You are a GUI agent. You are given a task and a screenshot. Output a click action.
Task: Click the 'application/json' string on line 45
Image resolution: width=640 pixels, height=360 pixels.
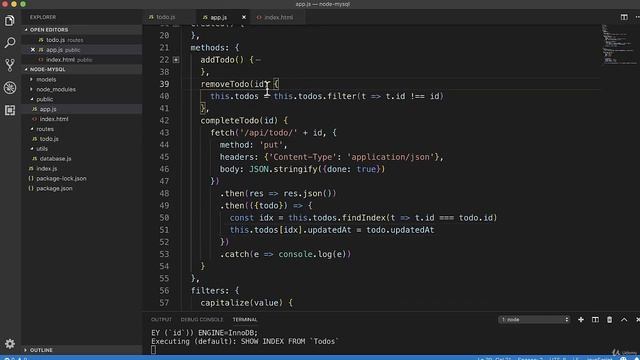pos(391,157)
